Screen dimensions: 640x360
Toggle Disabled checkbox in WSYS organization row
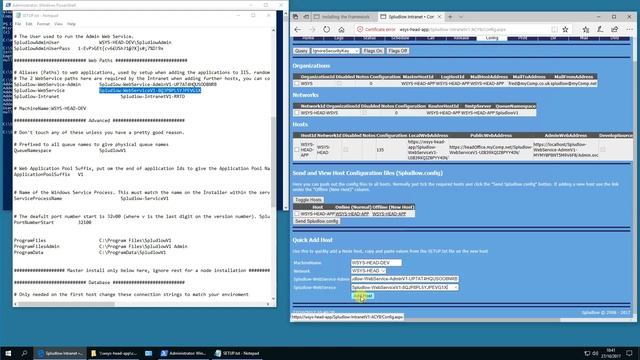pyautogui.click(x=339, y=83)
